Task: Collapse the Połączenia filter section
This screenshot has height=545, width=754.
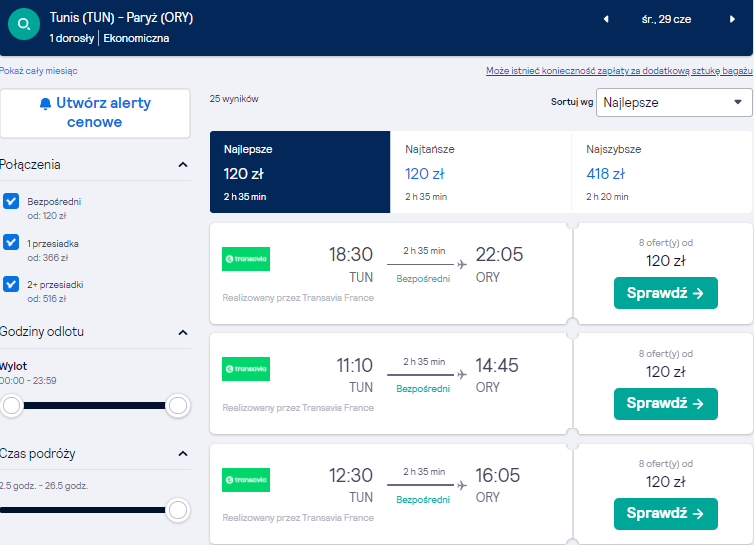Action: pyautogui.click(x=183, y=165)
